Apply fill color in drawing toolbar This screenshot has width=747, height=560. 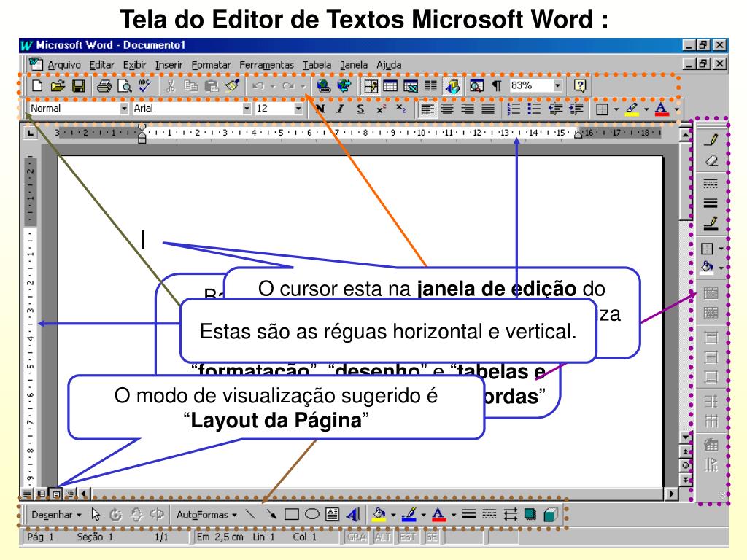coord(379,515)
